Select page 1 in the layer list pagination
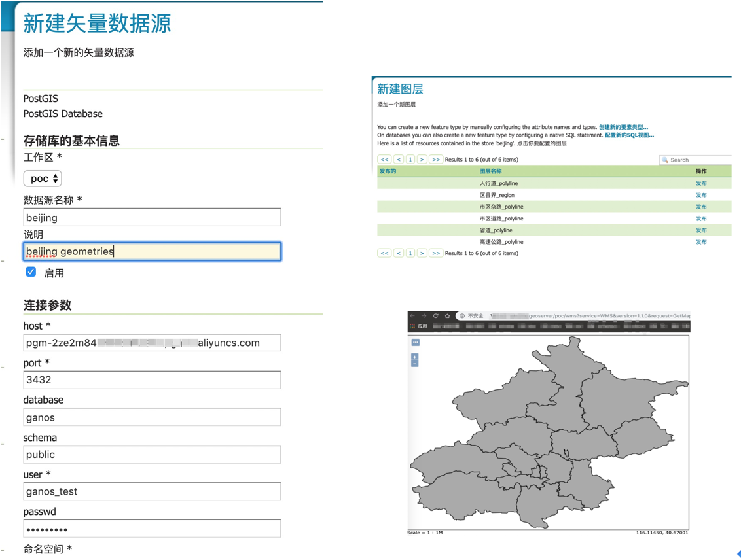 click(410, 159)
